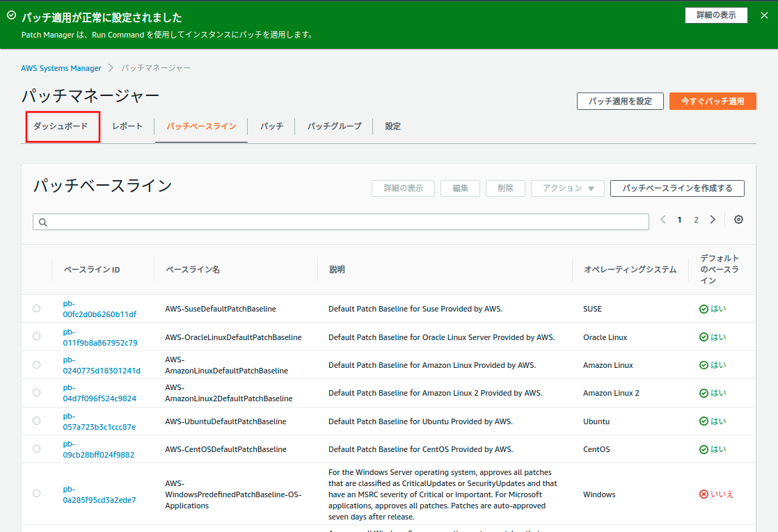Image resolution: width=778 pixels, height=532 pixels.
Task: Click the search magnifier icon in filter box
Action: click(x=43, y=222)
